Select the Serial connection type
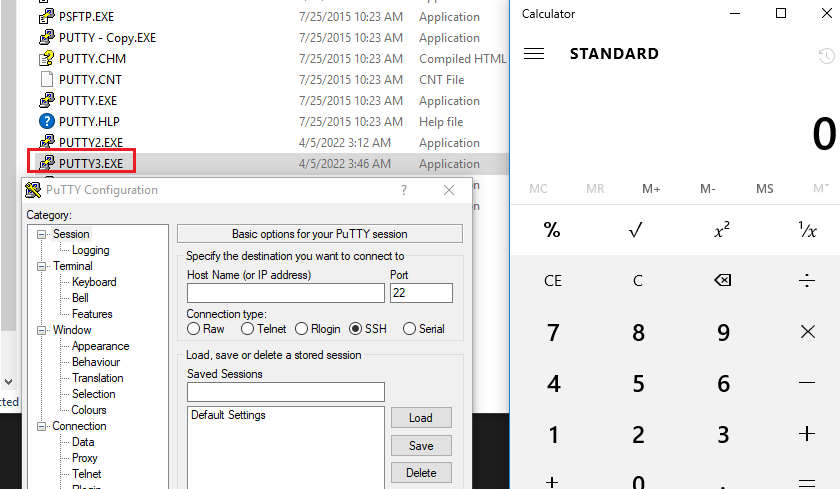Viewport: 840px width, 489px height. coord(409,329)
